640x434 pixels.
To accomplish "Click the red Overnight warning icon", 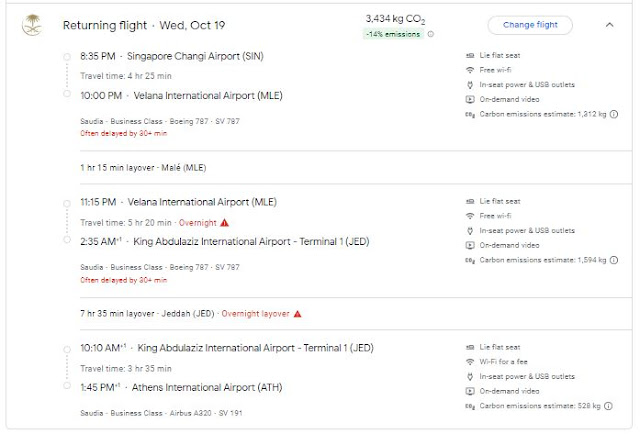I will [224, 222].
